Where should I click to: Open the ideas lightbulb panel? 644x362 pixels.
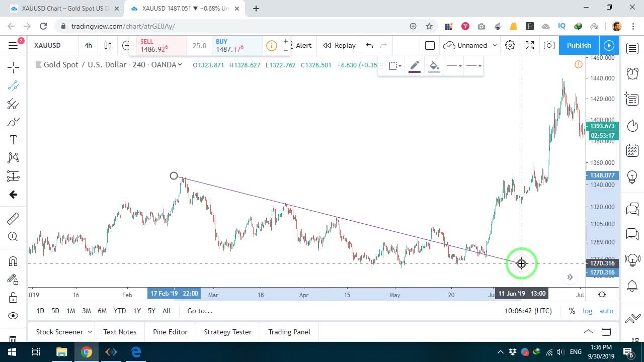click(632, 176)
